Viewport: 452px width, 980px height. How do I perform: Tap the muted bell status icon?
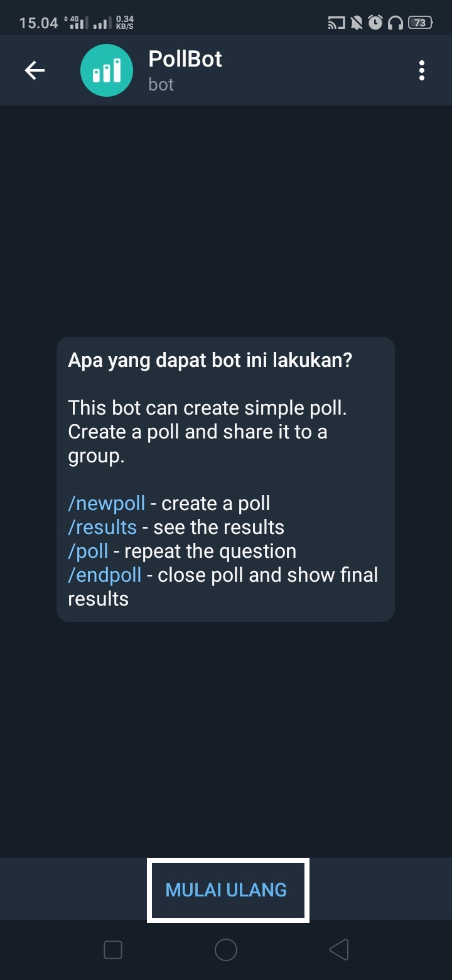(x=357, y=23)
